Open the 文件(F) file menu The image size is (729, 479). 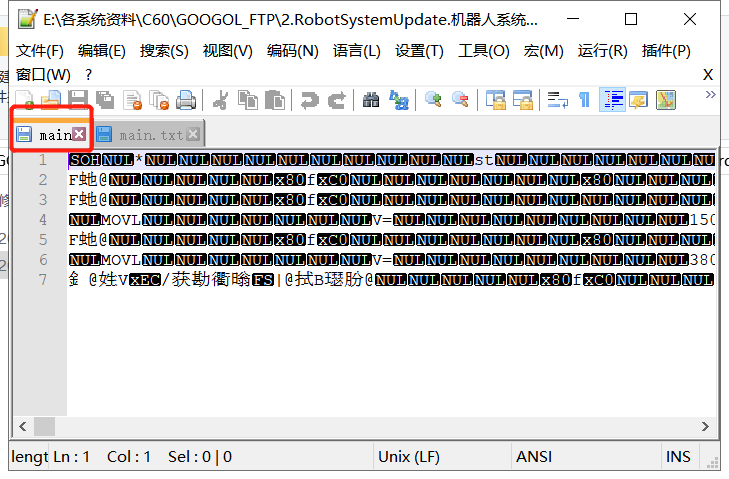pos(40,51)
